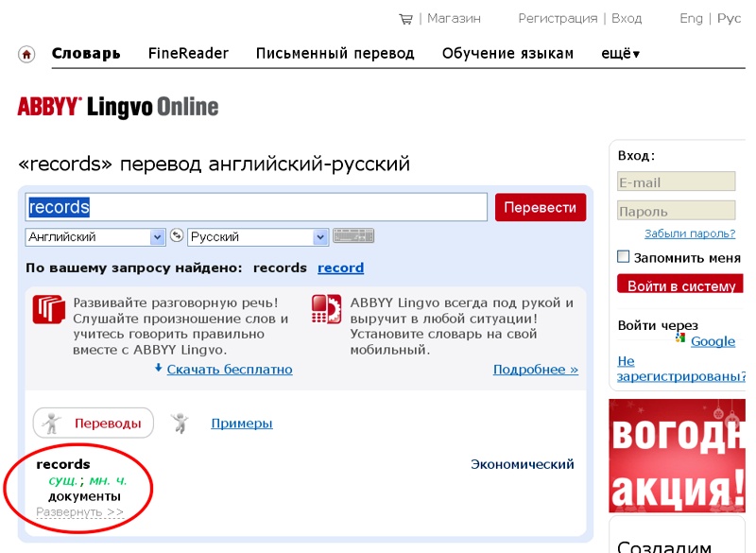Viewport: 756px width, 553px height.
Task: Switch site language to Eng
Action: point(691,18)
